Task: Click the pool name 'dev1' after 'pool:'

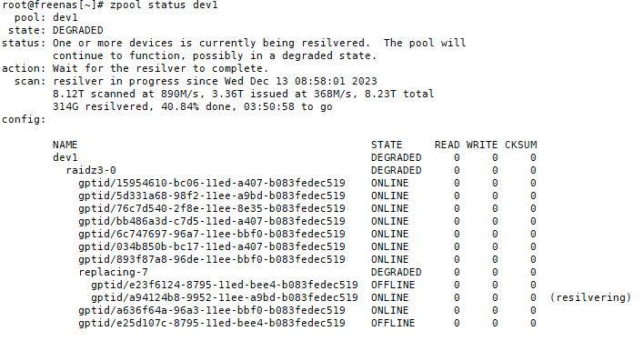Action: (65, 17)
